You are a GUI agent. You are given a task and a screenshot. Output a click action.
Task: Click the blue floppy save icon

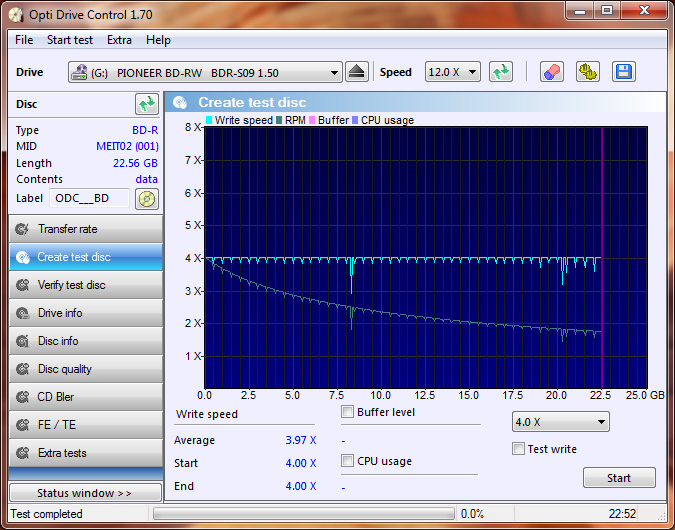click(x=624, y=72)
